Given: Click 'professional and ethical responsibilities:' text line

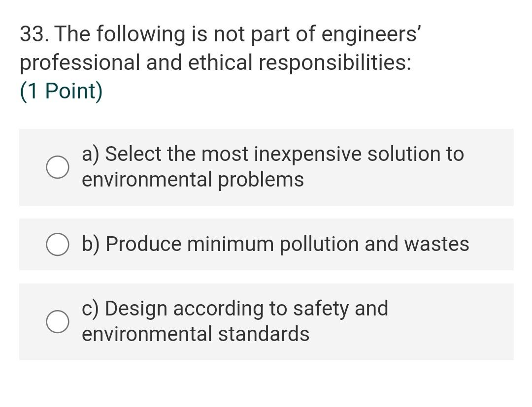Looking at the screenshot, I should coord(215,63).
